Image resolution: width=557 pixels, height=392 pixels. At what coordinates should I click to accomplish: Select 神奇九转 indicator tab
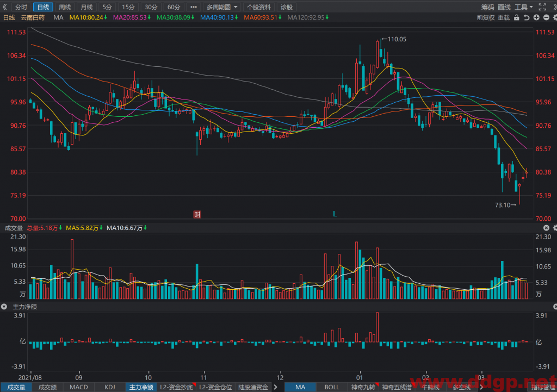[363, 387]
